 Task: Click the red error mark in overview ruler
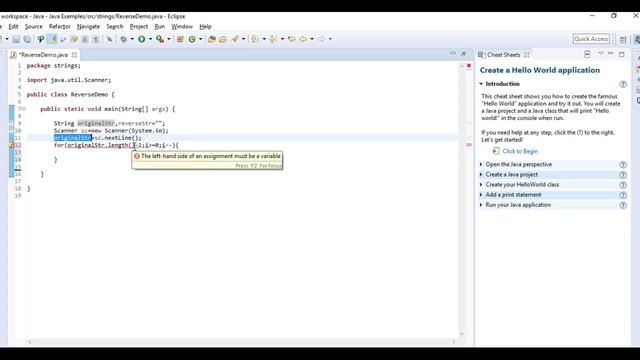(x=469, y=144)
